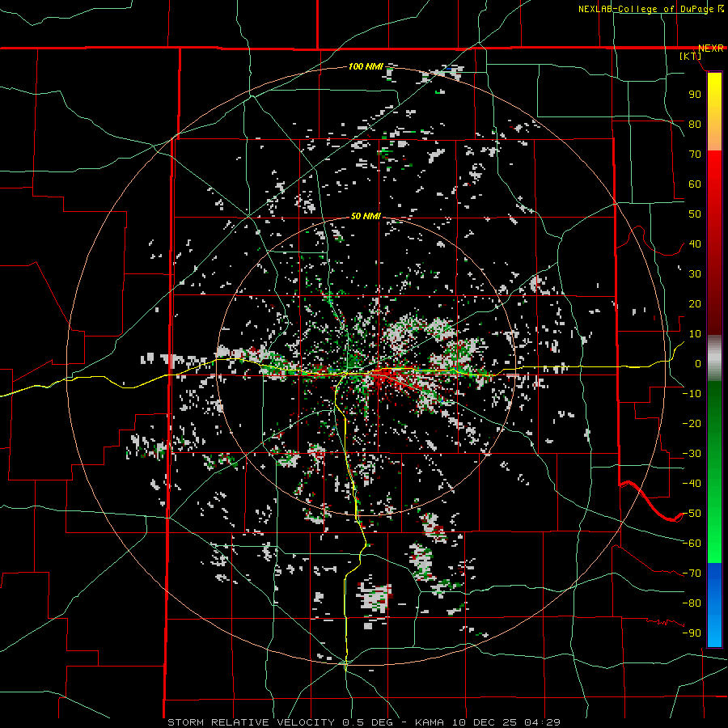Image resolution: width=728 pixels, height=728 pixels.
Task: Select the 80 value on the velocity scale
Action: click(695, 125)
